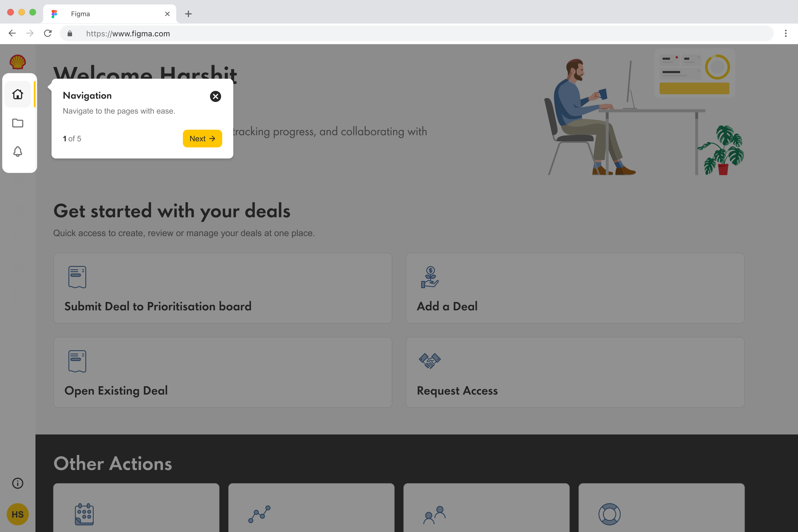Close the Navigation tooltip
The image size is (798, 532).
pos(216,96)
